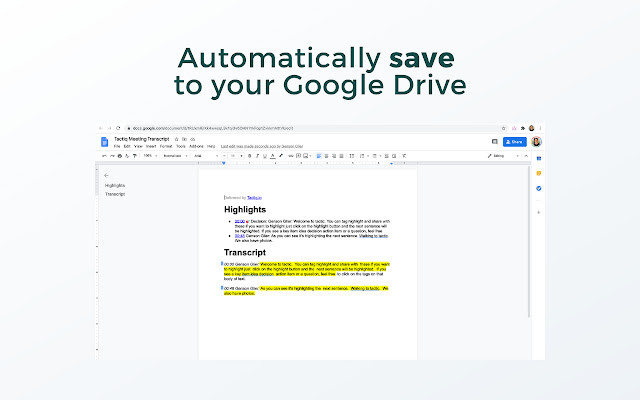Image resolution: width=640 pixels, height=400 pixels.
Task: Jump to Transcript in the outline
Action: [x=115, y=194]
